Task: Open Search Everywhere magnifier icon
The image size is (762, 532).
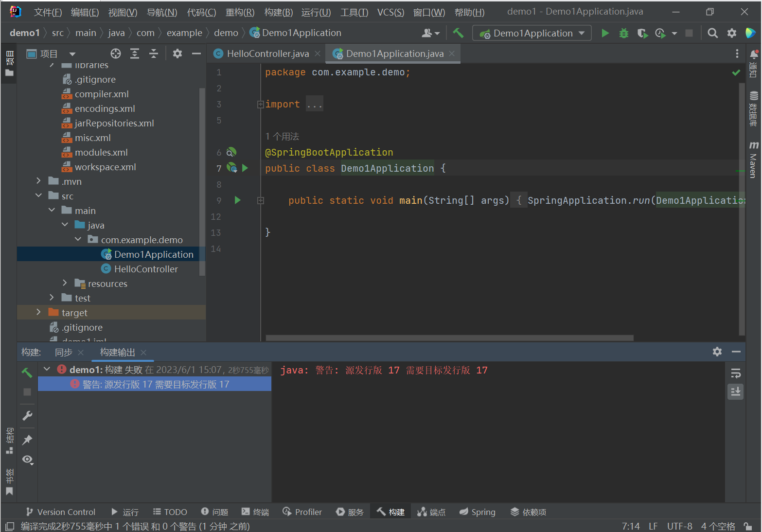Action: tap(712, 33)
